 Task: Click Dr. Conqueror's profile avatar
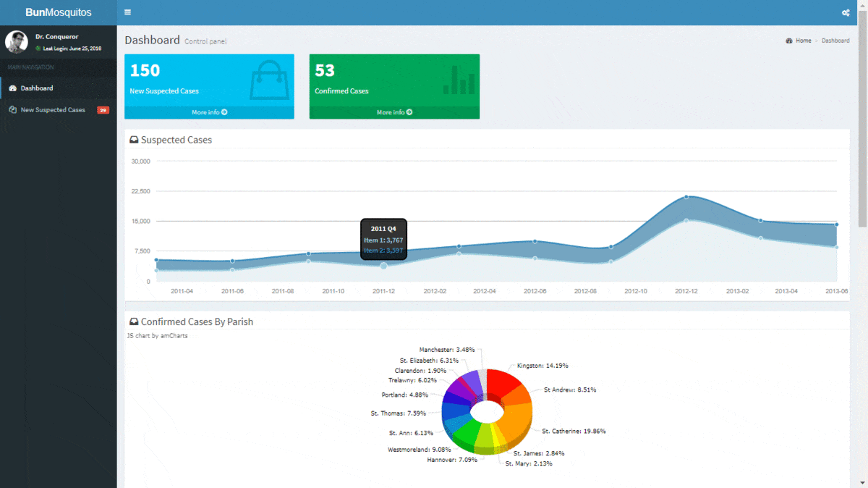click(x=17, y=41)
